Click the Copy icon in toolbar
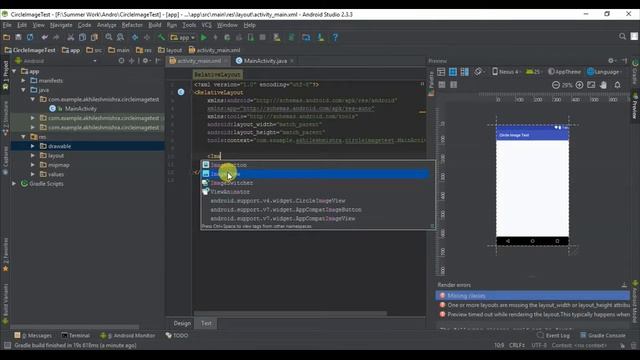 (82, 37)
